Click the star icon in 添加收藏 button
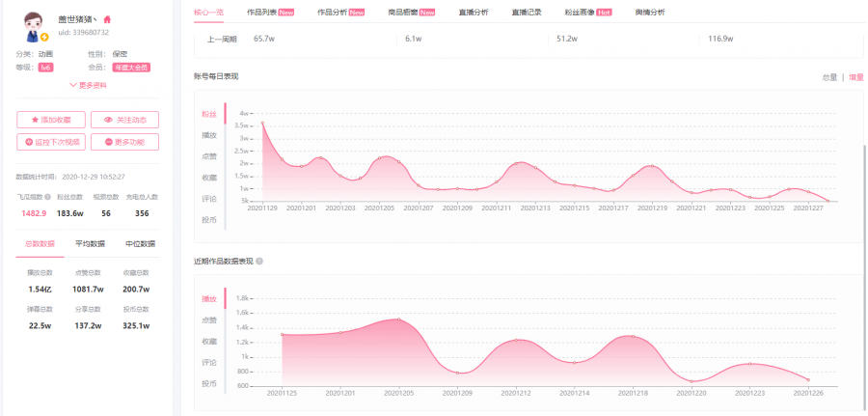 (x=35, y=120)
